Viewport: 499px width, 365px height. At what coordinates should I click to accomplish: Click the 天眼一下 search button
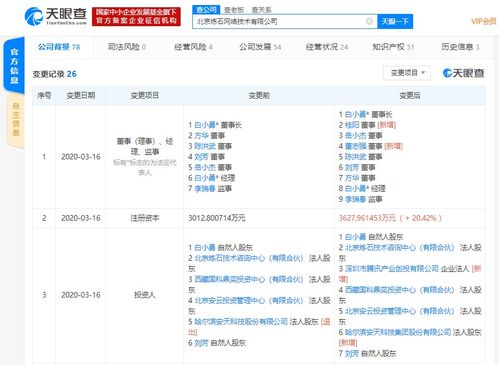coord(395,21)
